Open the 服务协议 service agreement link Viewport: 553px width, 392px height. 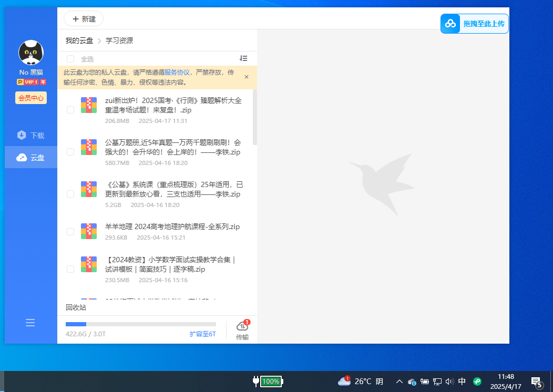pyautogui.click(x=177, y=73)
